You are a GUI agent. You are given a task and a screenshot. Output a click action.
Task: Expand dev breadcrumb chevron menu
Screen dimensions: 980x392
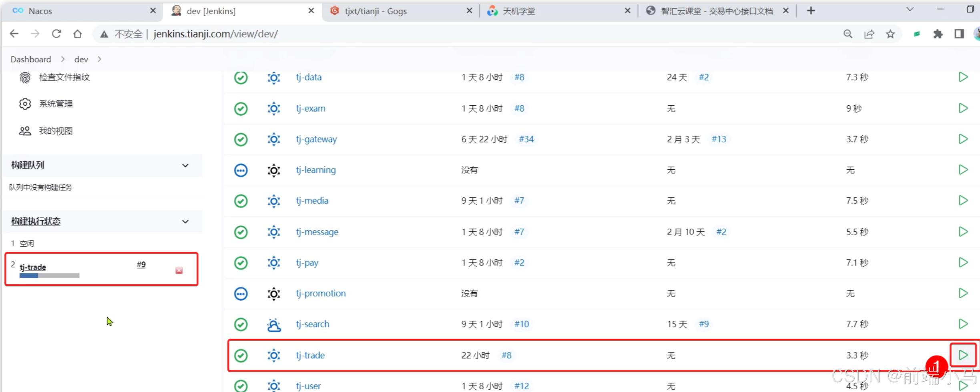[99, 59]
